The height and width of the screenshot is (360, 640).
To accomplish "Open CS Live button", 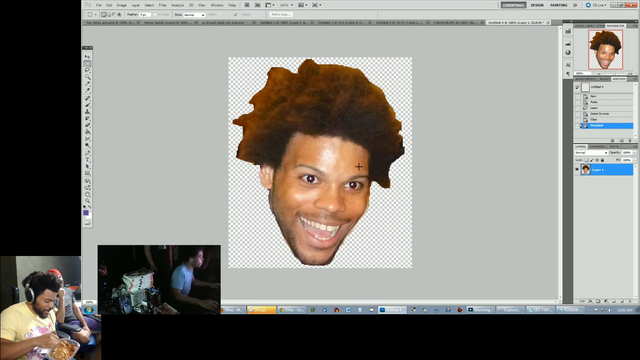I will pyautogui.click(x=596, y=5).
